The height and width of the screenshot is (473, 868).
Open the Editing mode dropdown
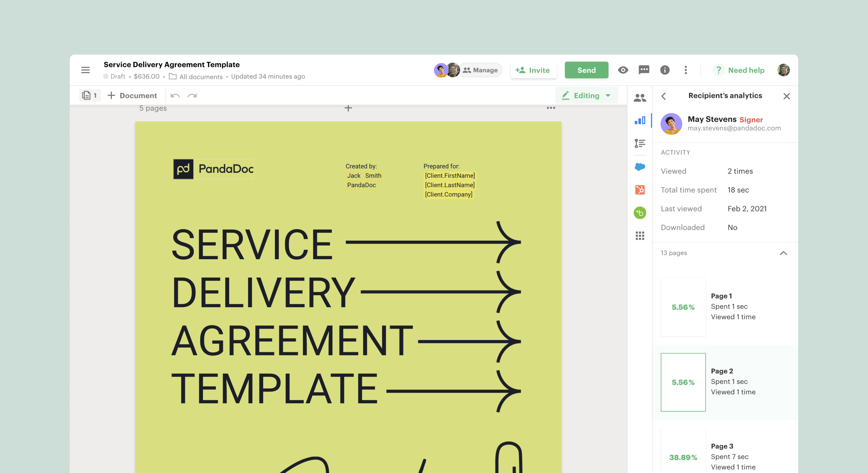point(586,96)
